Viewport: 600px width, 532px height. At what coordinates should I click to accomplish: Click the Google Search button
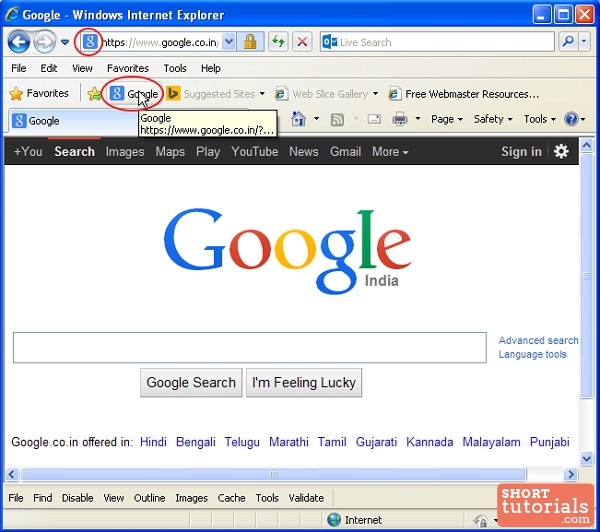coord(191,382)
